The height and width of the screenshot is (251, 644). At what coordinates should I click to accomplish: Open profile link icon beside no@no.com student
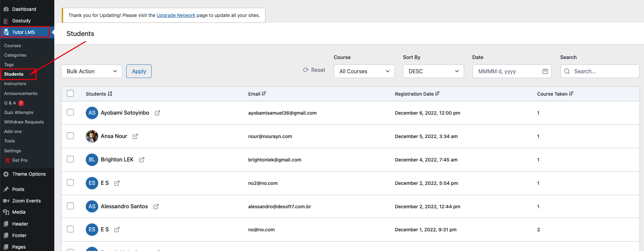pos(117,230)
